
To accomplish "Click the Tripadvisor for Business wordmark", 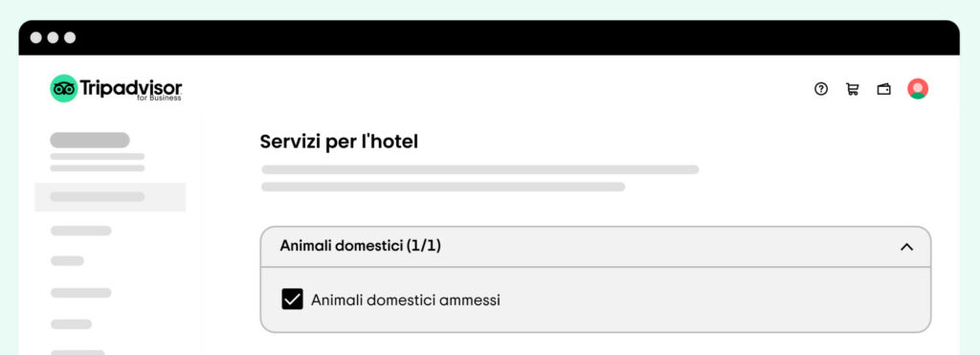I will (x=130, y=89).
